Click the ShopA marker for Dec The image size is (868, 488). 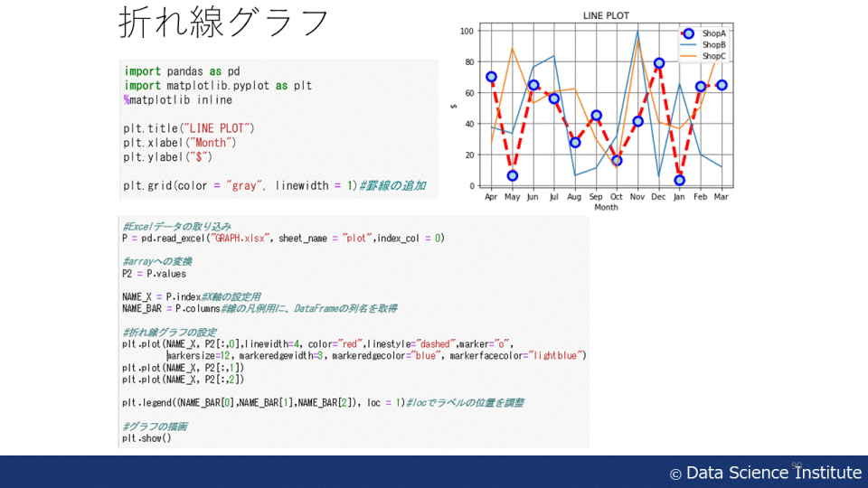pyautogui.click(x=659, y=63)
